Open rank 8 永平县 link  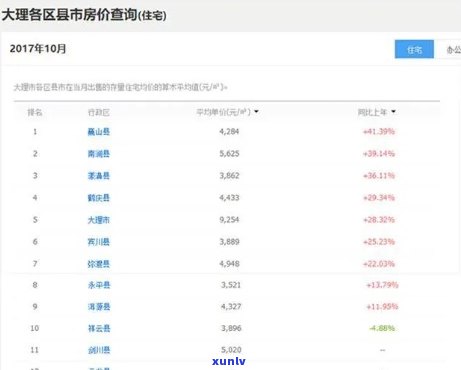pos(99,285)
